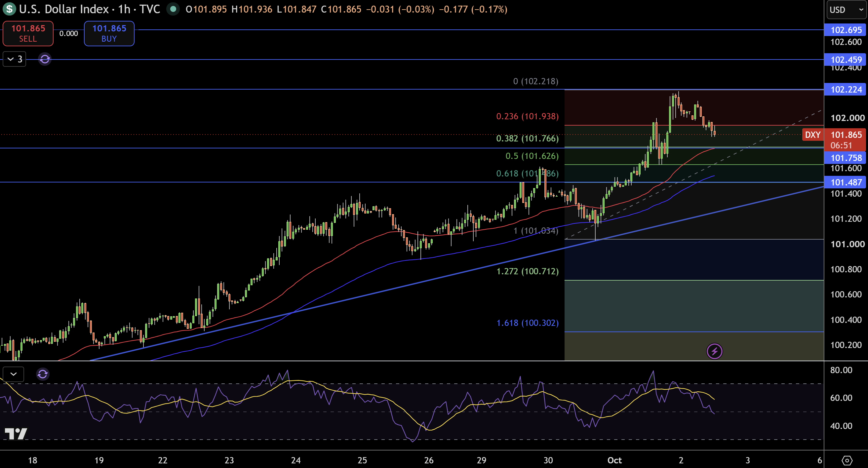Expand the collapsed indicators legend showing 3
Image resolution: width=868 pixels, height=468 pixels.
15,59
